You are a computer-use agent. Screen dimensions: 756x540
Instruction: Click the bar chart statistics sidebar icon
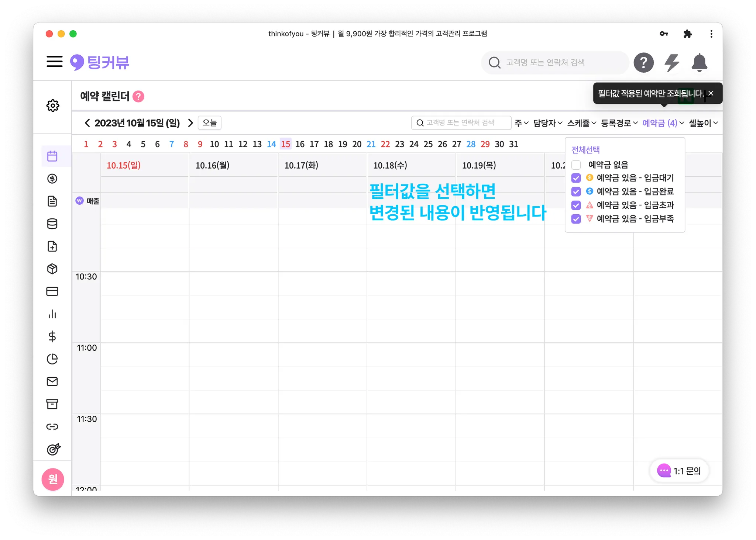(52, 314)
